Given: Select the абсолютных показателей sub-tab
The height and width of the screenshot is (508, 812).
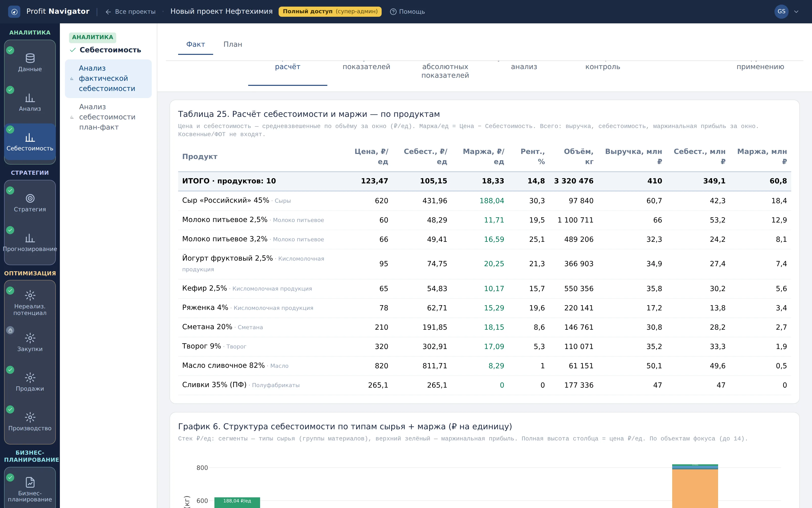Looking at the screenshot, I should [x=445, y=71].
